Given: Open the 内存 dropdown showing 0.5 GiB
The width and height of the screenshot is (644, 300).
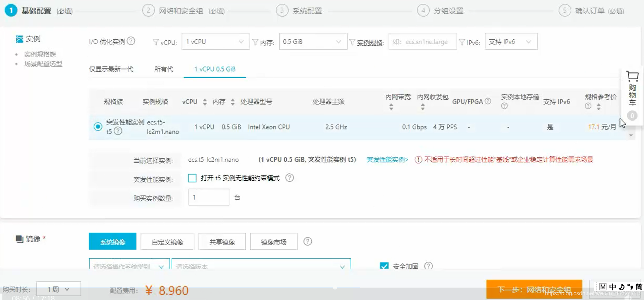Looking at the screenshot, I should tap(313, 41).
